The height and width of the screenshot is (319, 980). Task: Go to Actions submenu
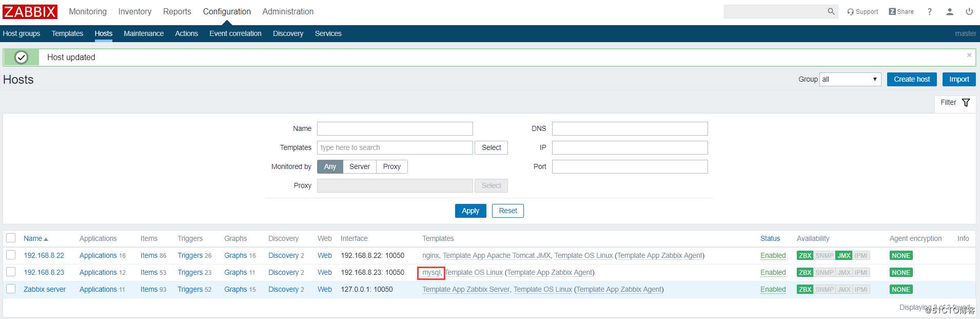coord(186,33)
